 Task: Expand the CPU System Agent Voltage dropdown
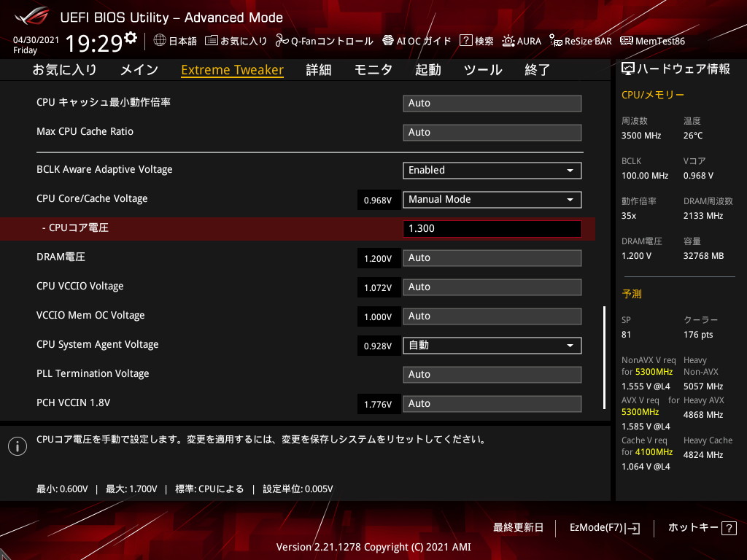pos(492,345)
